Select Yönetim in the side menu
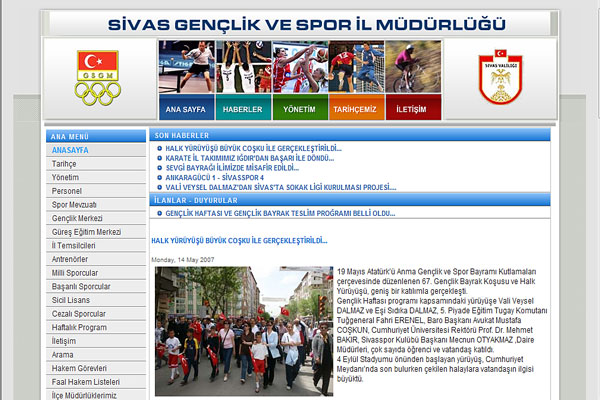This screenshot has width=600, height=400. [96, 178]
